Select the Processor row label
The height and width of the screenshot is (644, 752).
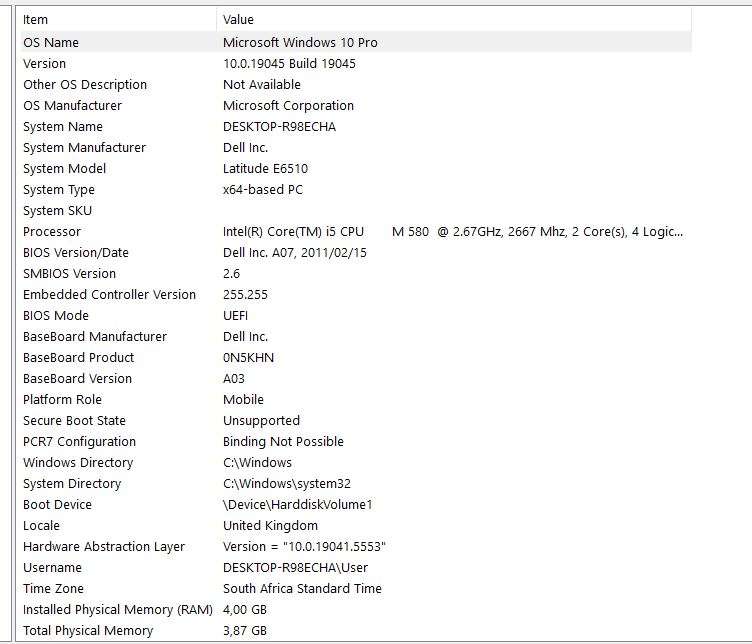point(52,232)
